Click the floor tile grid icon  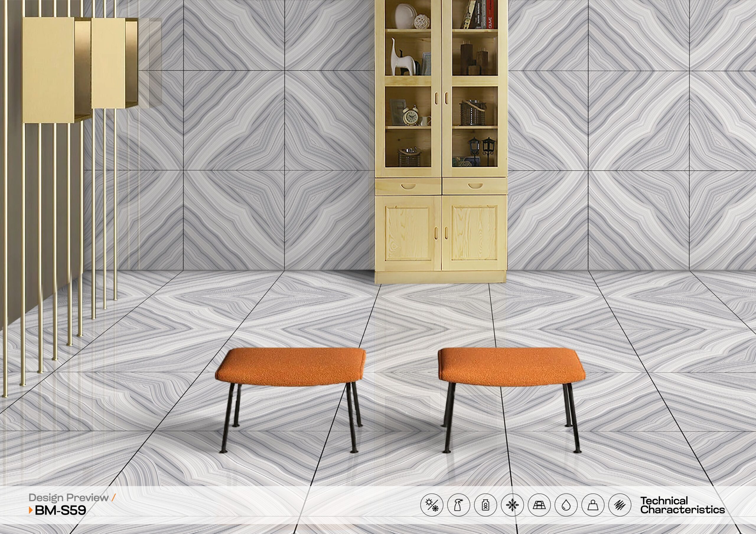539,505
